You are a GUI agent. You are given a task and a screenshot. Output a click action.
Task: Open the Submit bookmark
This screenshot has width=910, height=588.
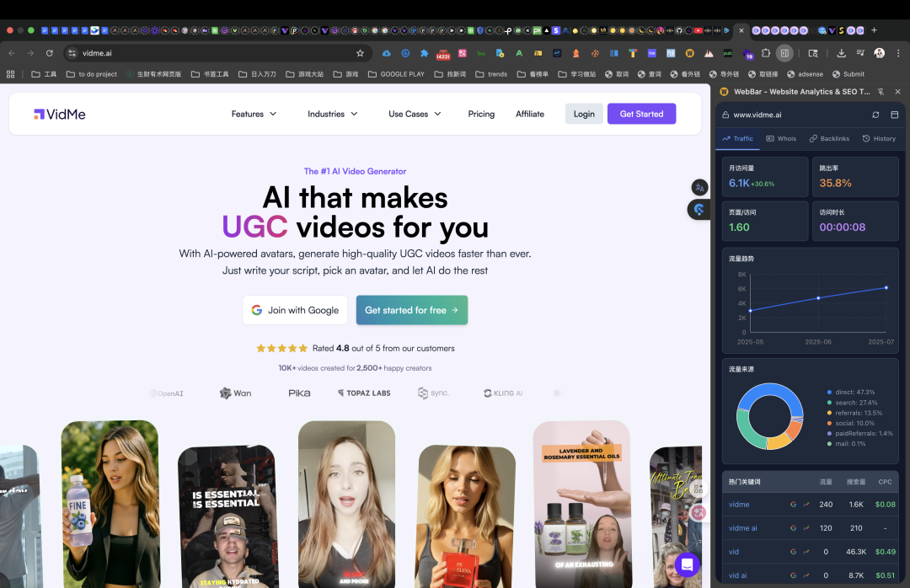[848, 74]
